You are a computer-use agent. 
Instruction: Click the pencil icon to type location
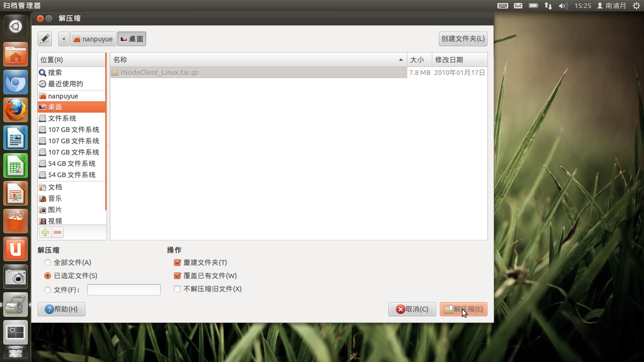click(45, 39)
